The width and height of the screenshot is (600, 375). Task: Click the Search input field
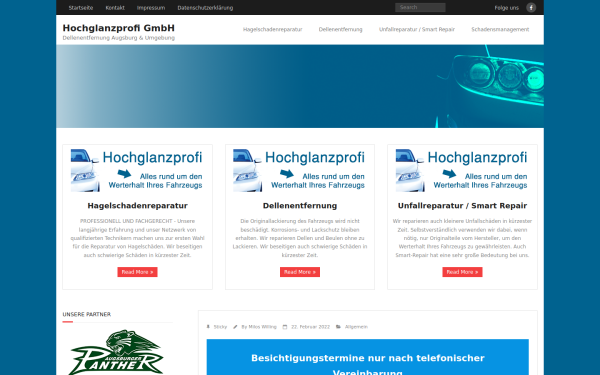click(420, 7)
